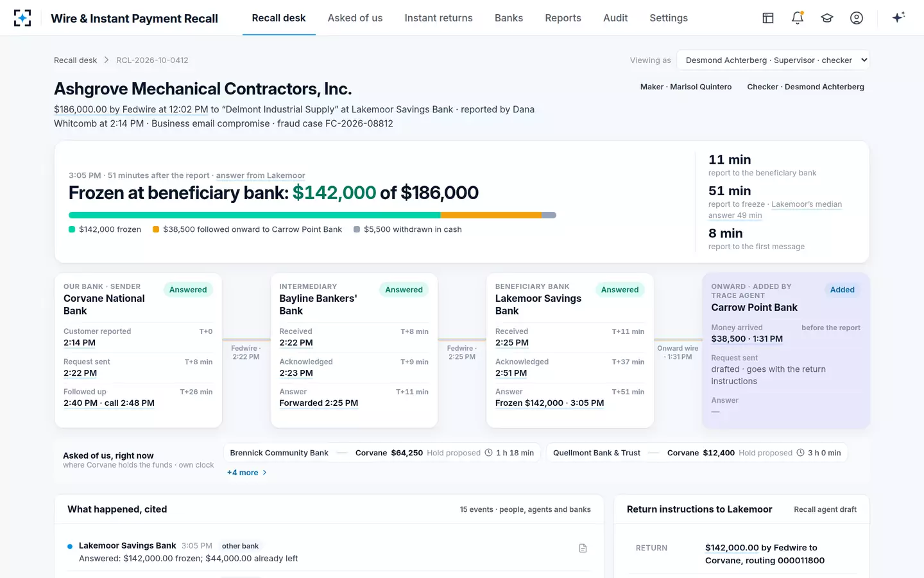Click the Carrow Point Bank Added badge
The width and height of the screenshot is (924, 578).
(x=843, y=290)
